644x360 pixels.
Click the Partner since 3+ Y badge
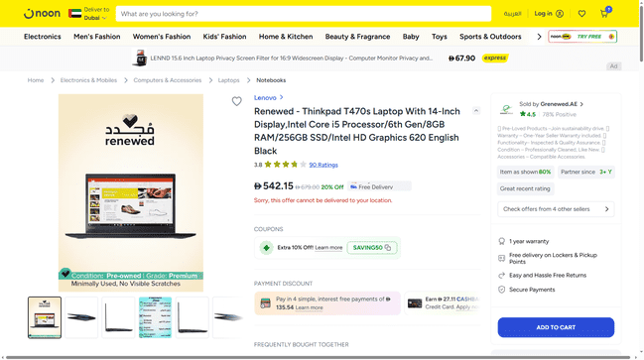pyautogui.click(x=586, y=172)
